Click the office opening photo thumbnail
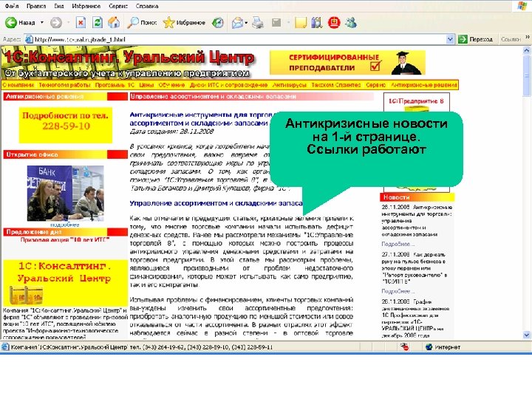This screenshot has width=532, height=399. click(66, 193)
